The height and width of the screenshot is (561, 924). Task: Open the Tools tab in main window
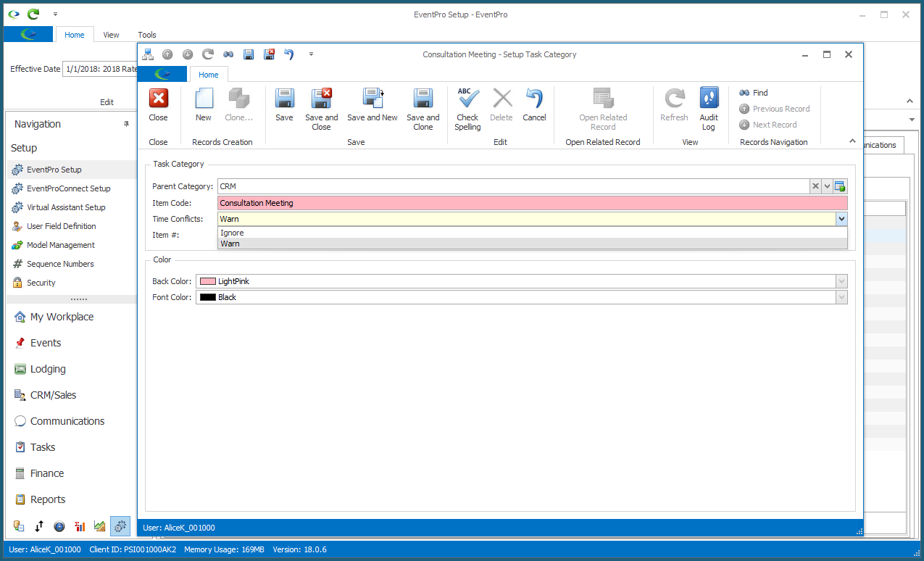click(x=147, y=35)
